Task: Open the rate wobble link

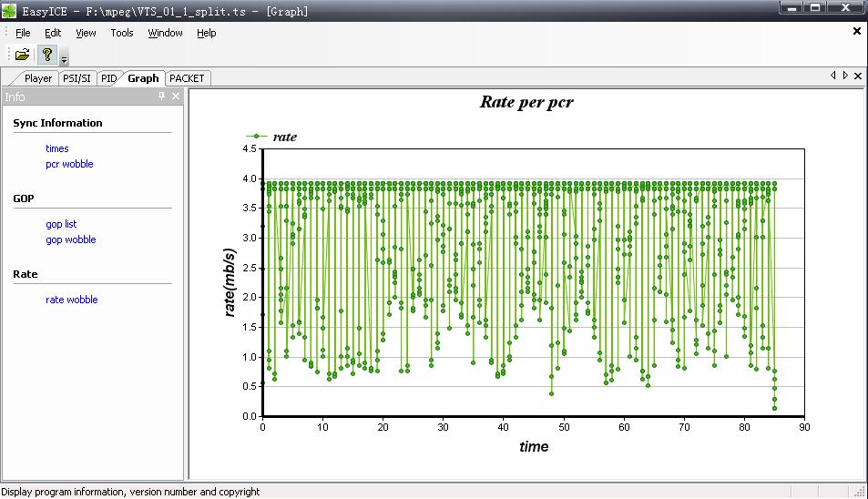Action: [x=71, y=300]
